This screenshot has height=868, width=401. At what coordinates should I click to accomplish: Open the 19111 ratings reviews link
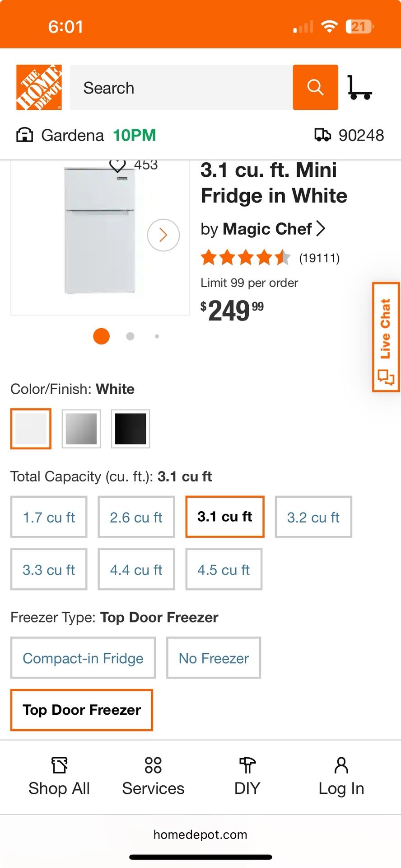pyautogui.click(x=319, y=258)
